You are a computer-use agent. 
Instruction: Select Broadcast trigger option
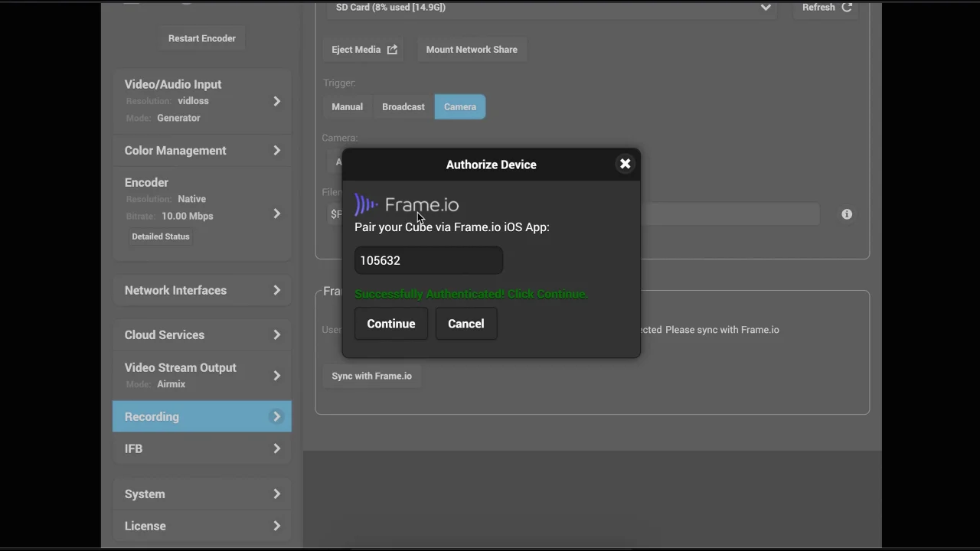pyautogui.click(x=403, y=107)
